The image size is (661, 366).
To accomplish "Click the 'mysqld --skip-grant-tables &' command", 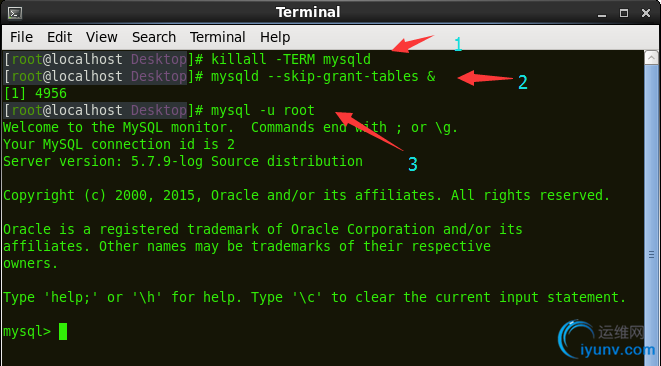I will click(323, 76).
